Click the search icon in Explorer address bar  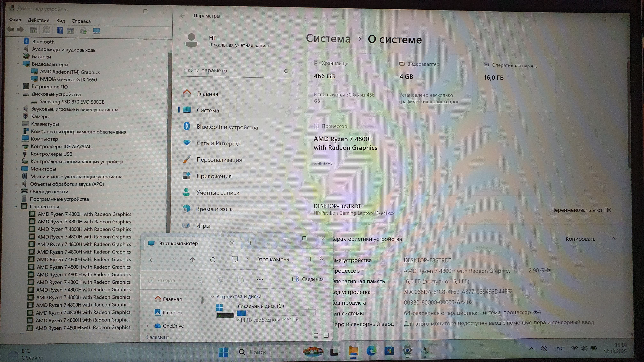click(322, 259)
